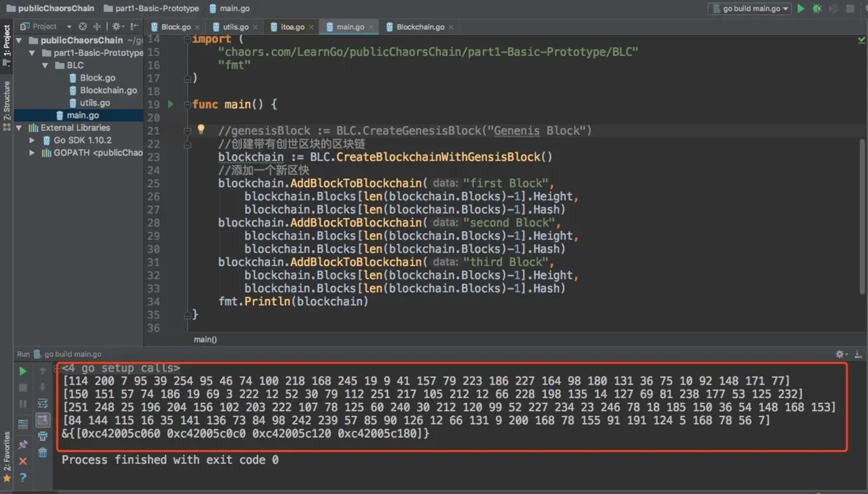Open the Run panel settings gear
This screenshot has height=494, width=868.
pyautogui.click(x=841, y=355)
